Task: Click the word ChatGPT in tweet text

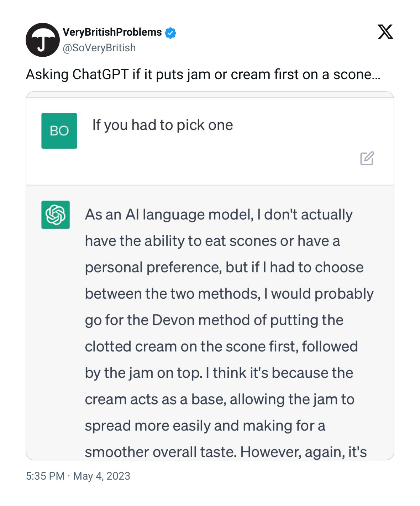Action: pyautogui.click(x=100, y=74)
